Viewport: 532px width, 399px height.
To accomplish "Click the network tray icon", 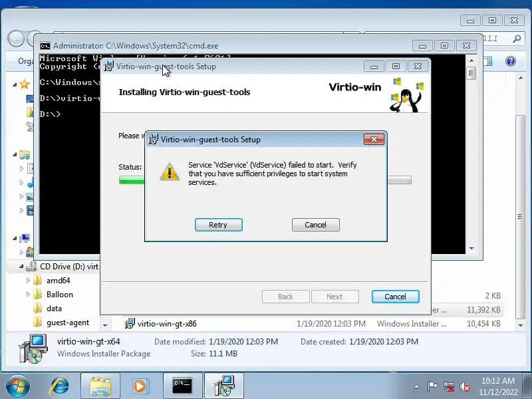I will click(x=448, y=386).
